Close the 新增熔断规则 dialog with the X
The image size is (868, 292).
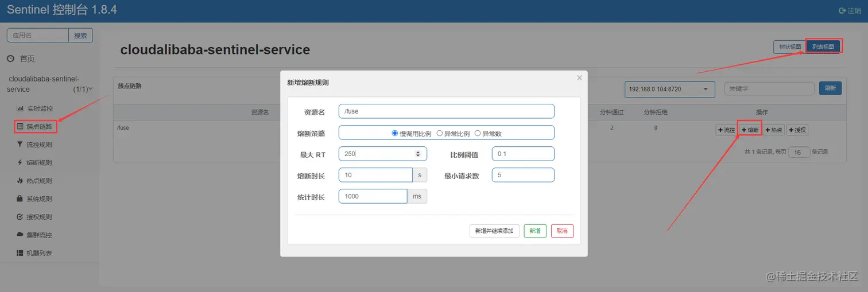[x=579, y=77]
